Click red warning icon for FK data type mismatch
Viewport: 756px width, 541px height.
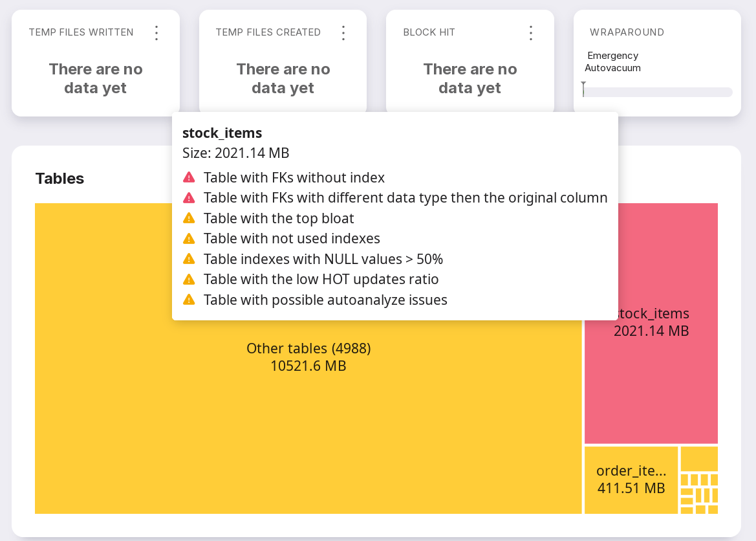(x=189, y=197)
